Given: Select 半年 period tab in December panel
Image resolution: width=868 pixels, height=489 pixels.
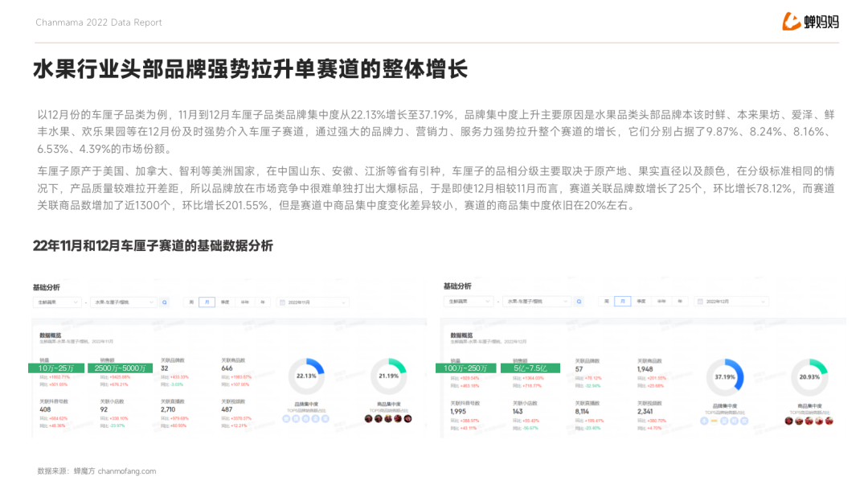Looking at the screenshot, I should click(661, 302).
